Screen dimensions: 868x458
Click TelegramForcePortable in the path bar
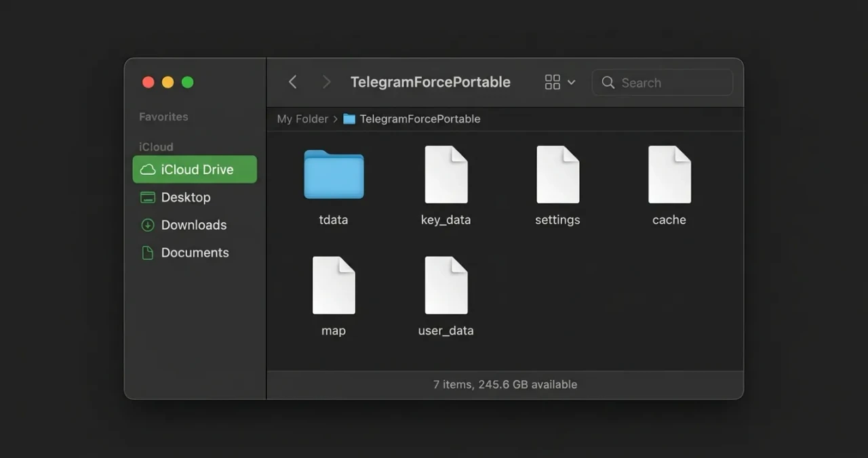(x=420, y=119)
